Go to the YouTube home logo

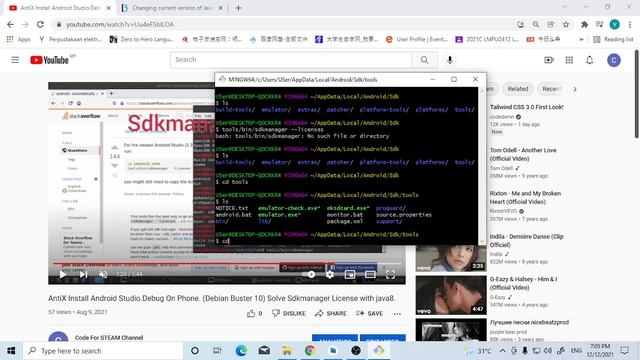point(49,60)
